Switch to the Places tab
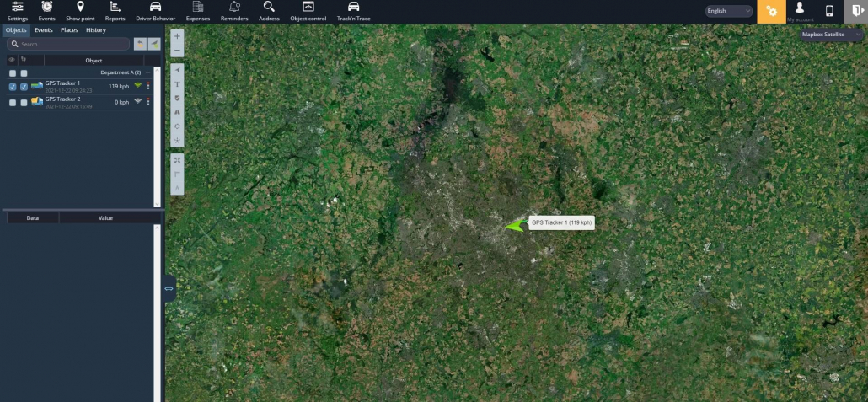The image size is (868, 402). tap(69, 30)
